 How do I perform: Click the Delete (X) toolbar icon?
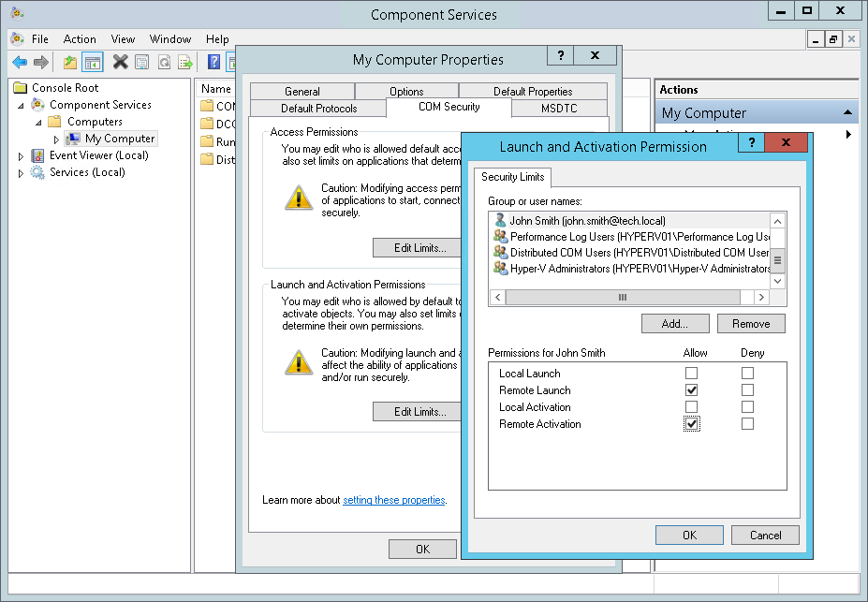(x=120, y=62)
